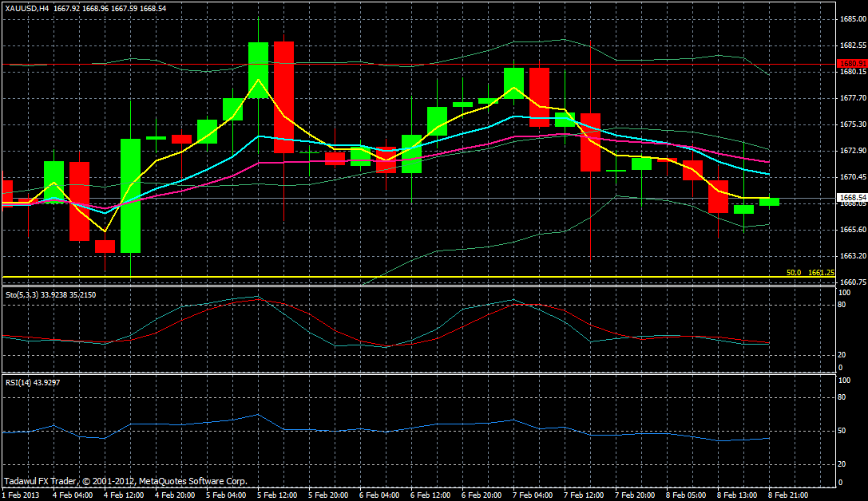Click the 7 Feb 12:00 time label
This screenshot has height=501, width=868.
point(584,495)
